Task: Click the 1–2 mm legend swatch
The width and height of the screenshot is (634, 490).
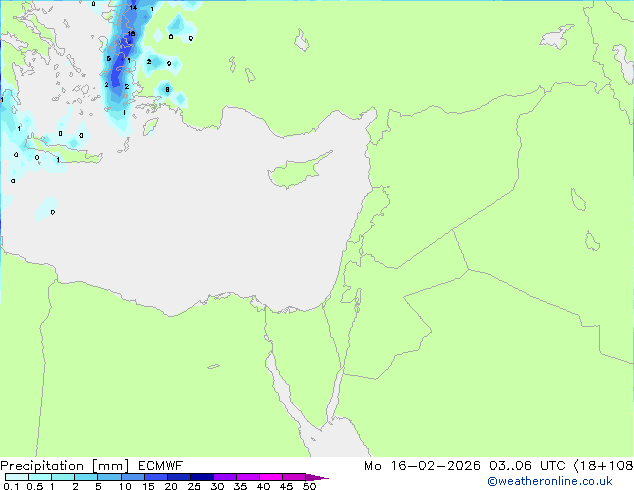Action: (x=63, y=477)
